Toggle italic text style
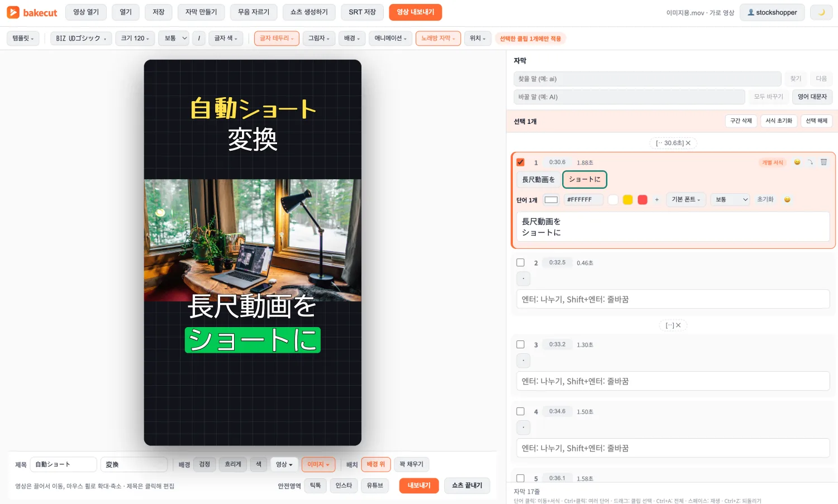The width and height of the screenshot is (838, 504). click(199, 39)
